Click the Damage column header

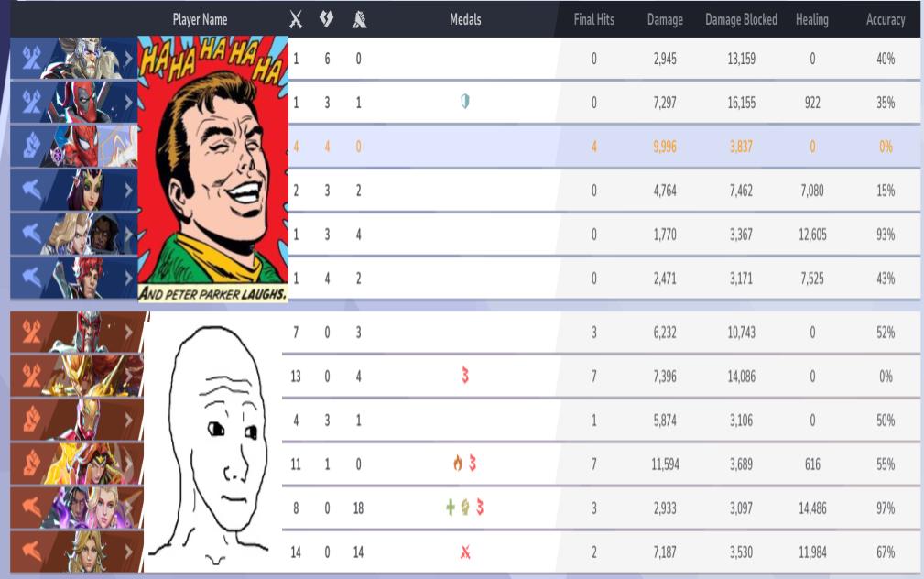click(x=666, y=19)
